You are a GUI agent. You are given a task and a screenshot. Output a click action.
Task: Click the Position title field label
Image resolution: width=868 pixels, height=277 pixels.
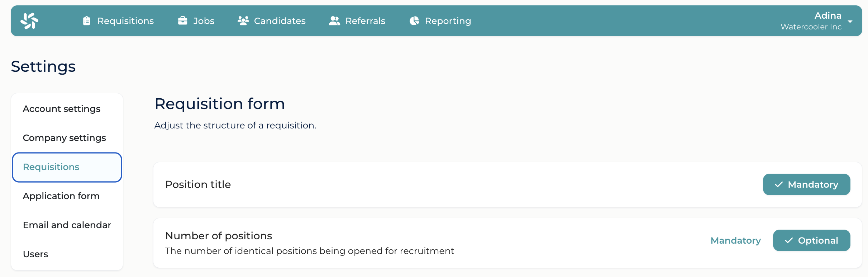coord(198,184)
